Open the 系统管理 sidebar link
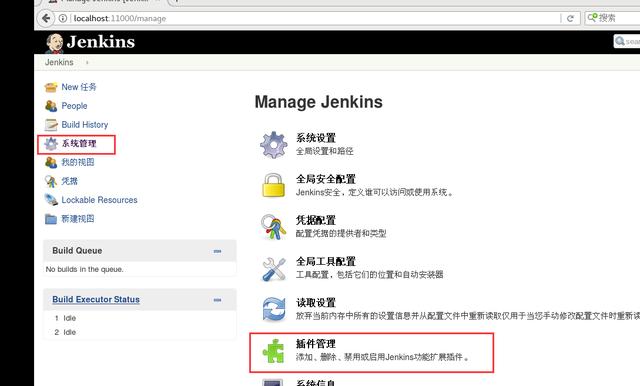640x386 pixels. (79, 144)
